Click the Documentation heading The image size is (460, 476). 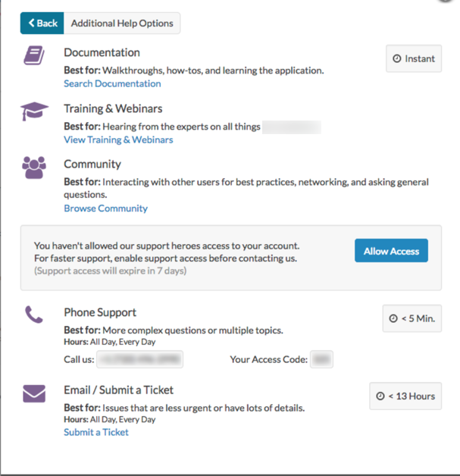click(102, 53)
